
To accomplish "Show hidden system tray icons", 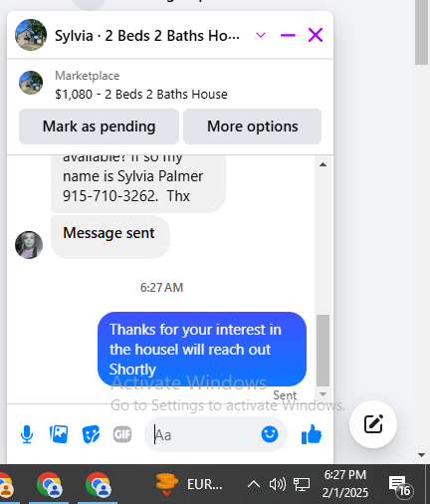I will click(x=254, y=484).
